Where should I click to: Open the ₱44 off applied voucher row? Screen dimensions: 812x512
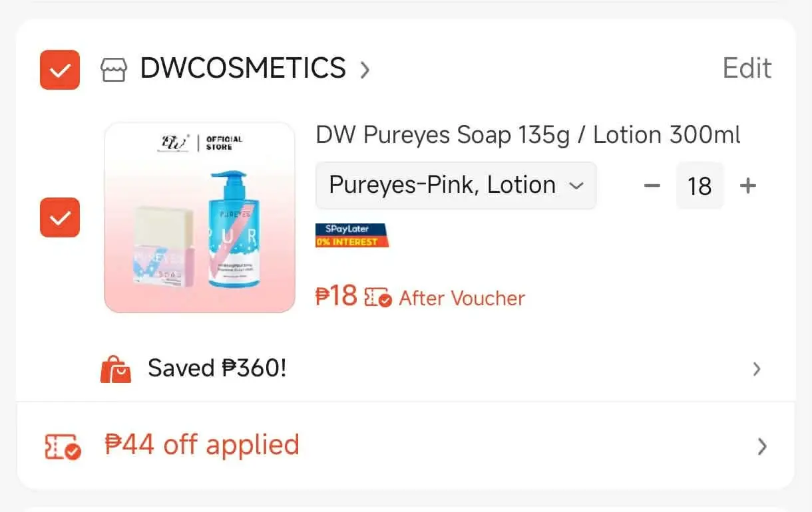[406, 446]
